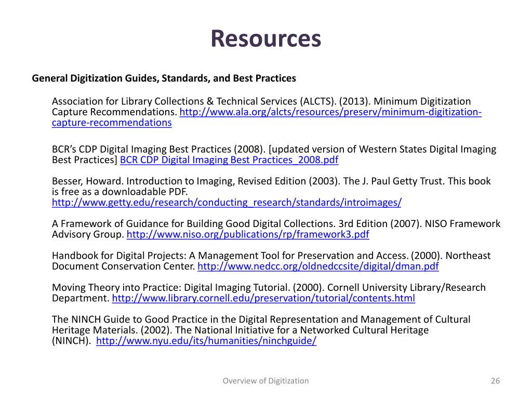The height and width of the screenshot is (399, 532).
Task: Click the Resources slide title
Action: tap(265, 38)
